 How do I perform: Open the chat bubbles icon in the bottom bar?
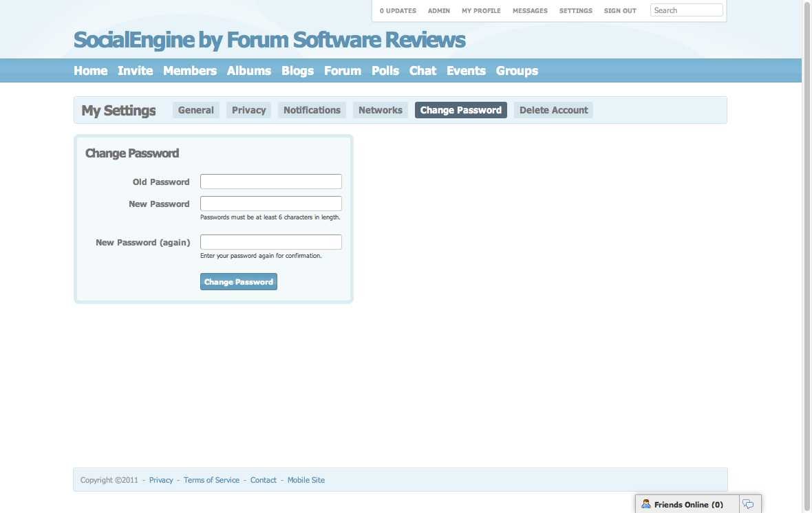tap(749, 504)
